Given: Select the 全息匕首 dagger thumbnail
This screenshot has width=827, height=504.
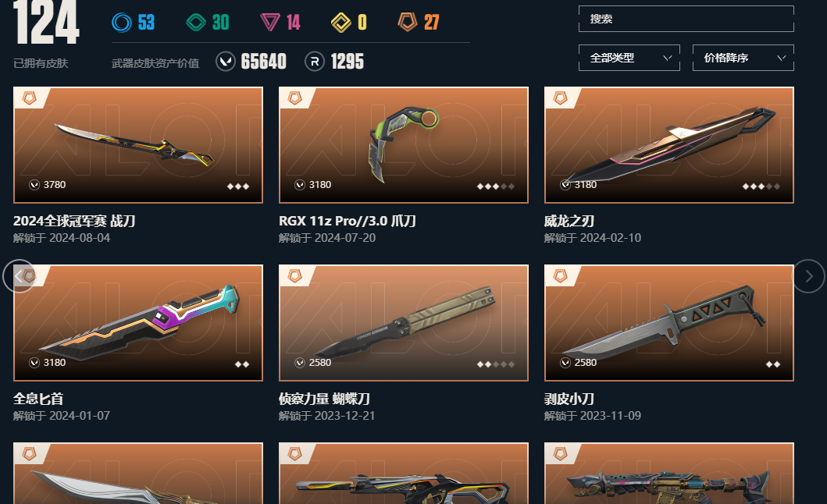Looking at the screenshot, I should click(138, 323).
